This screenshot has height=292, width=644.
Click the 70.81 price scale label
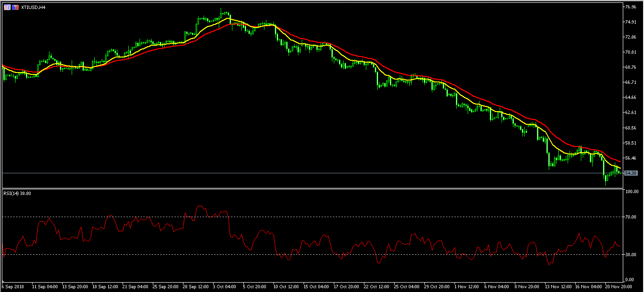[x=630, y=52]
